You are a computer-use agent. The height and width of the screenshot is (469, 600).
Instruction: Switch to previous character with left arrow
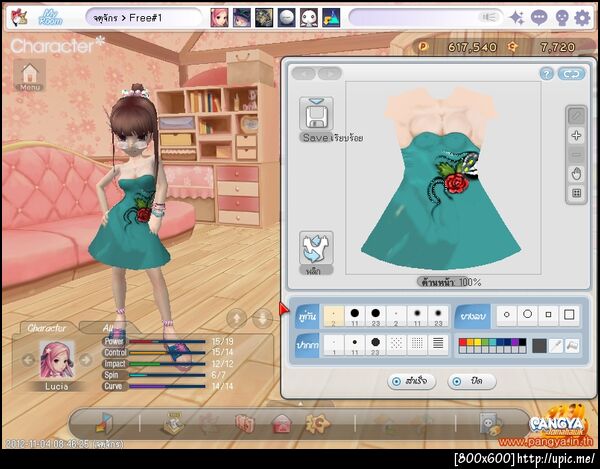28,360
